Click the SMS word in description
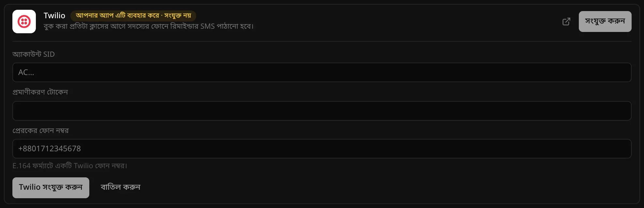644x208 pixels. [208, 26]
